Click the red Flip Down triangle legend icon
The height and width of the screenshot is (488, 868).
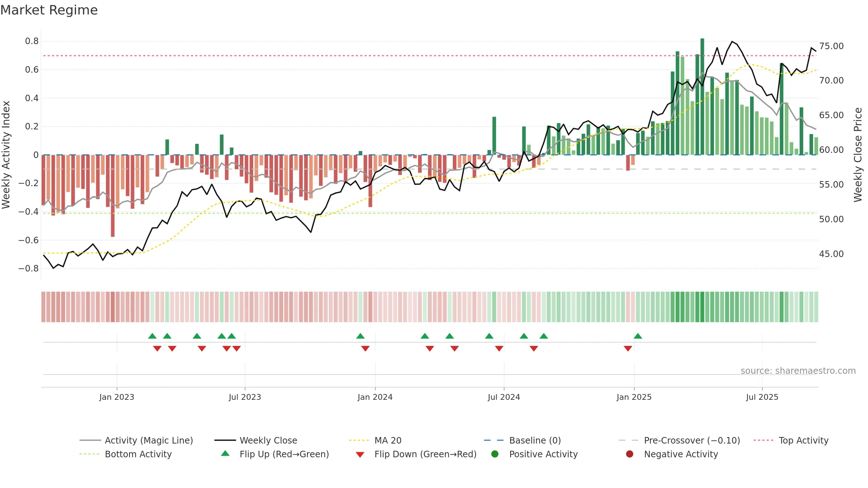(x=360, y=455)
